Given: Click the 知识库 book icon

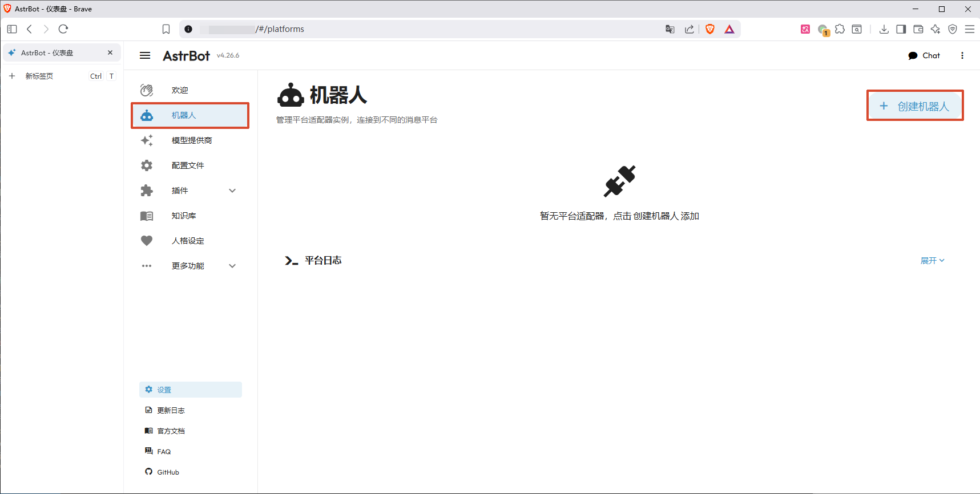Looking at the screenshot, I should click(147, 216).
